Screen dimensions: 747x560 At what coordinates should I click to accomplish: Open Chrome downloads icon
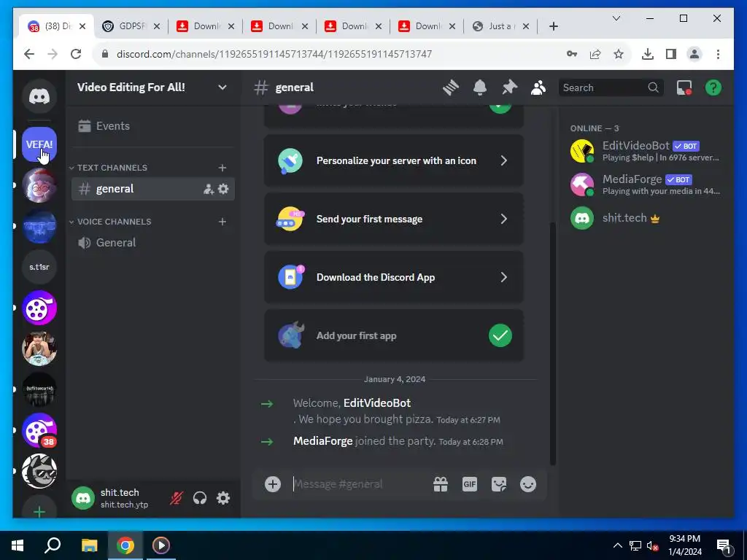pyautogui.click(x=648, y=54)
